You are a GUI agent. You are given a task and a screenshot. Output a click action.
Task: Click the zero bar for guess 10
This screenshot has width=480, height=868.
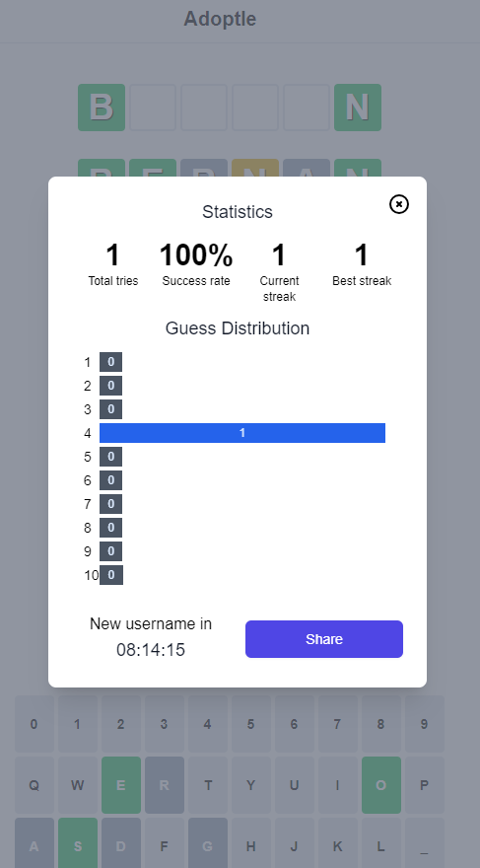pyautogui.click(x=111, y=575)
